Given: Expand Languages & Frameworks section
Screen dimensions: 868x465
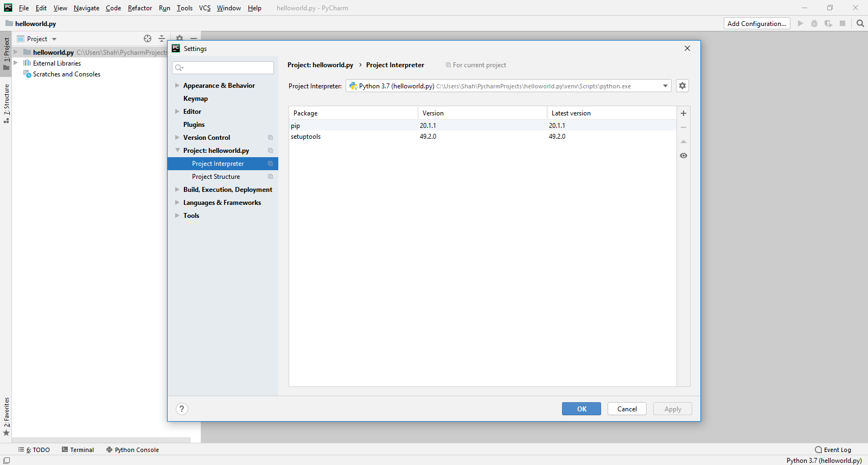Looking at the screenshot, I should pos(177,203).
